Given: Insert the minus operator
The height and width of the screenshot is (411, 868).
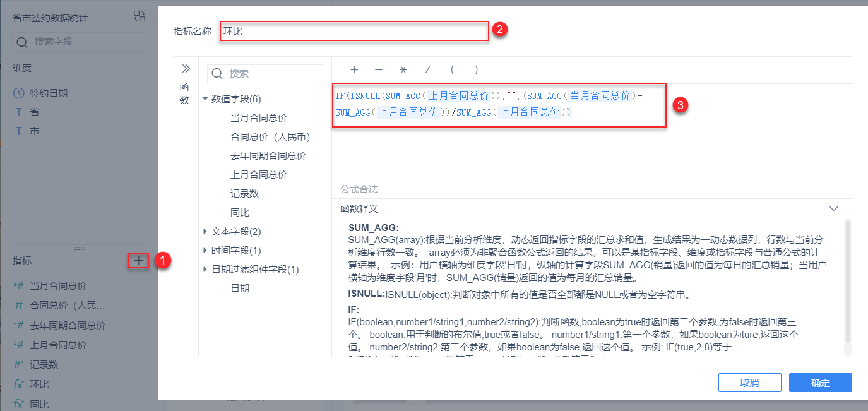Looking at the screenshot, I should (379, 70).
